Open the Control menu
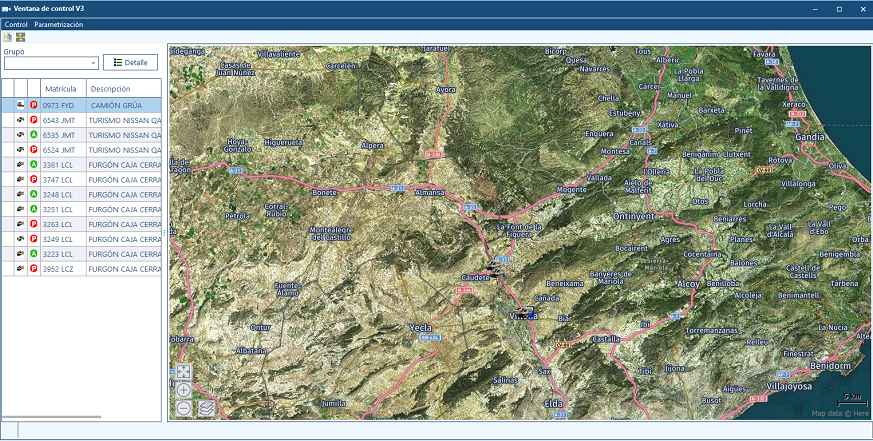The height and width of the screenshot is (441, 873). 16,24
